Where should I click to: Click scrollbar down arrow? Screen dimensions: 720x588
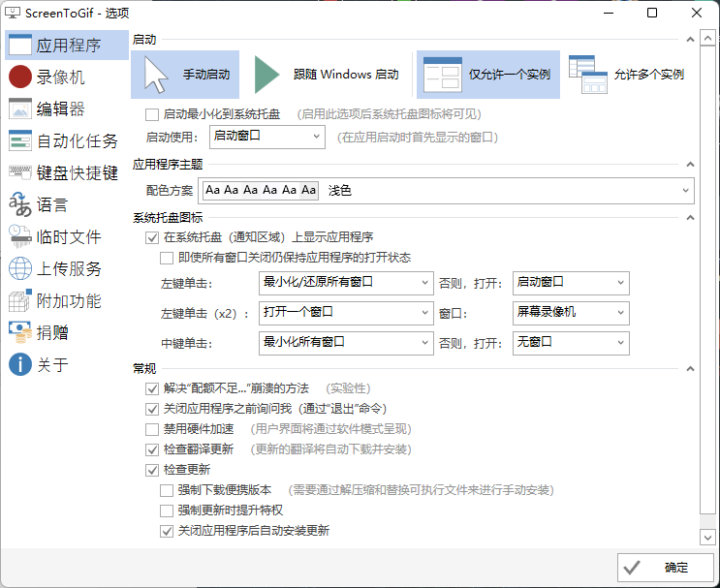(707, 537)
